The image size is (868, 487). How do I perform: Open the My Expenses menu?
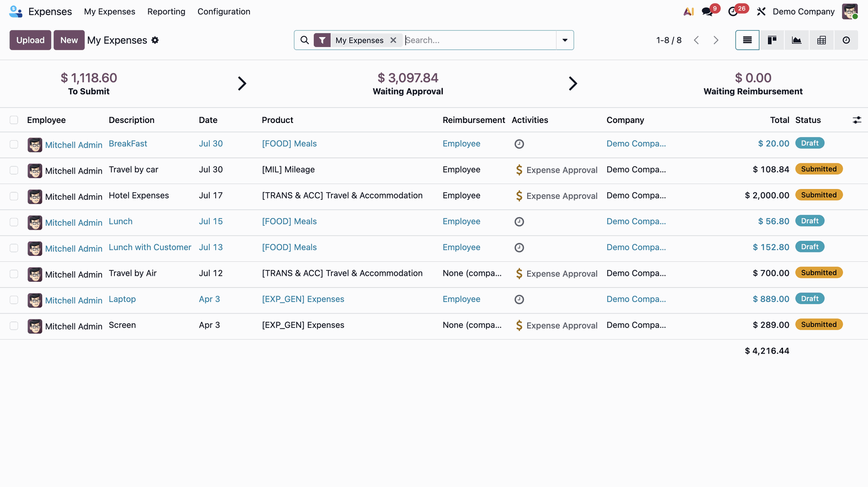pyautogui.click(x=109, y=12)
